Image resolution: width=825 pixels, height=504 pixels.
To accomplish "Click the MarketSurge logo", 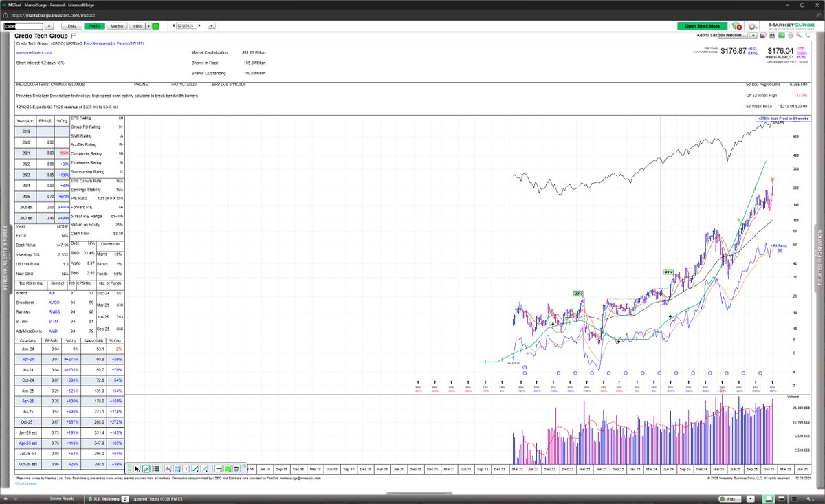I will point(792,27).
